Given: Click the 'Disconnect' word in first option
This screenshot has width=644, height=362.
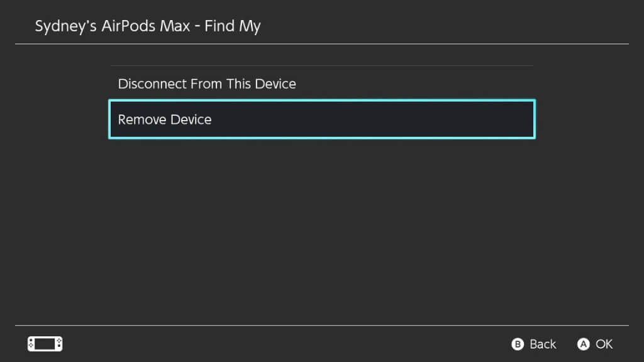Looking at the screenshot, I should [152, 84].
